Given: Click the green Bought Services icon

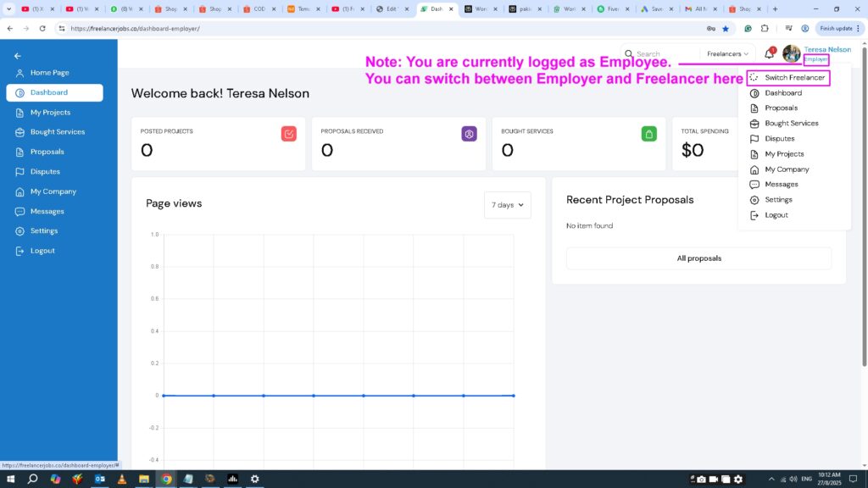Looking at the screenshot, I should pos(648,133).
